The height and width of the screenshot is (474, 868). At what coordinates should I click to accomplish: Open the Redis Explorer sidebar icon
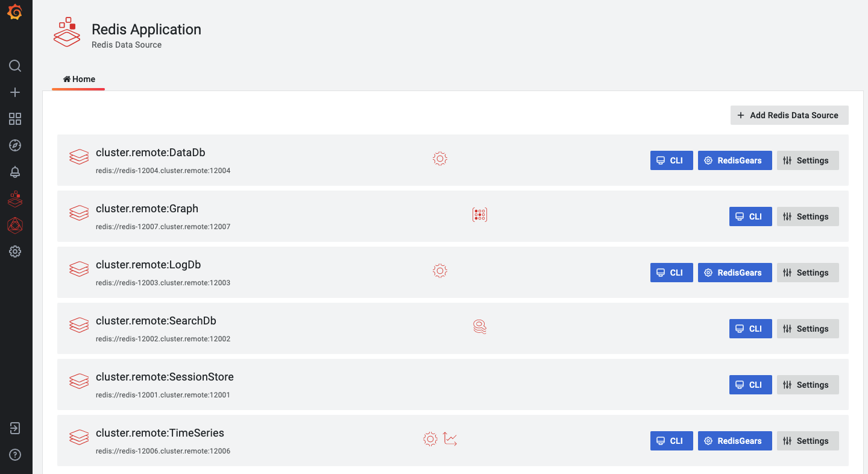tap(15, 225)
